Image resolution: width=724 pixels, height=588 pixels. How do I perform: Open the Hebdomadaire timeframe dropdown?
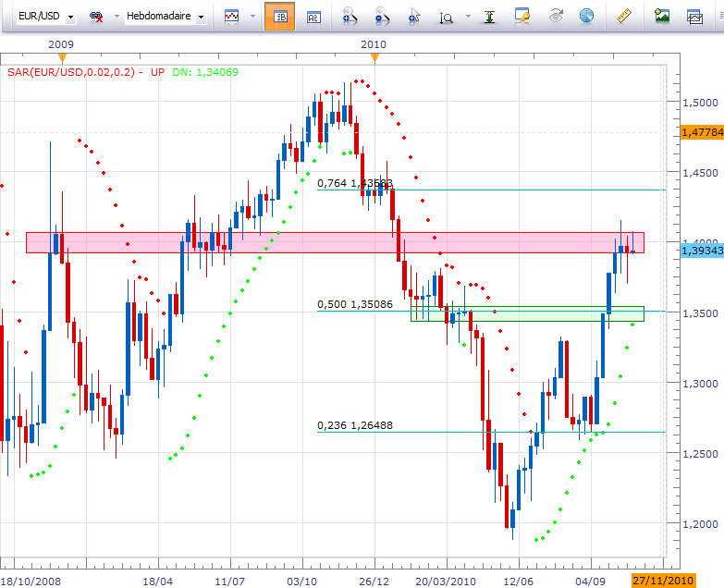point(201,17)
